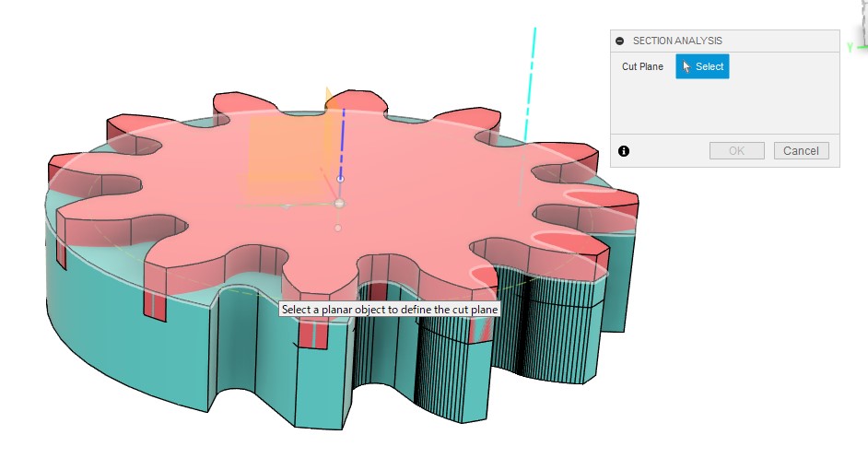
Task: Open the info icon in Section Analysis
Action: click(624, 151)
